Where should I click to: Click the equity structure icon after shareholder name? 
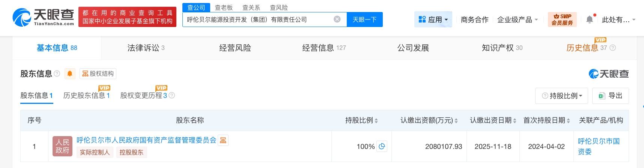[223, 140]
